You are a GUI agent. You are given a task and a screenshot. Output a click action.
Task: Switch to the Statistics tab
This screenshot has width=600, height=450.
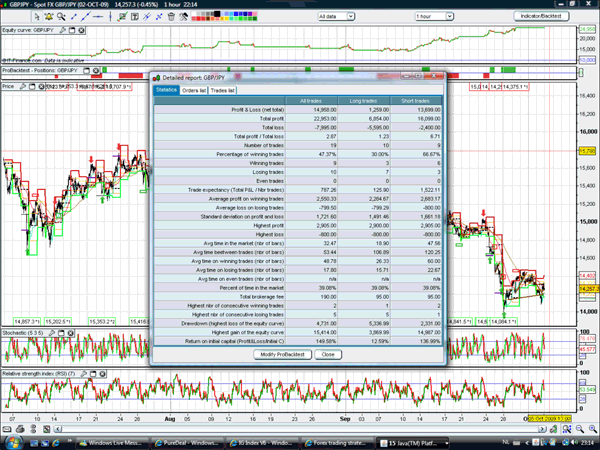click(166, 90)
